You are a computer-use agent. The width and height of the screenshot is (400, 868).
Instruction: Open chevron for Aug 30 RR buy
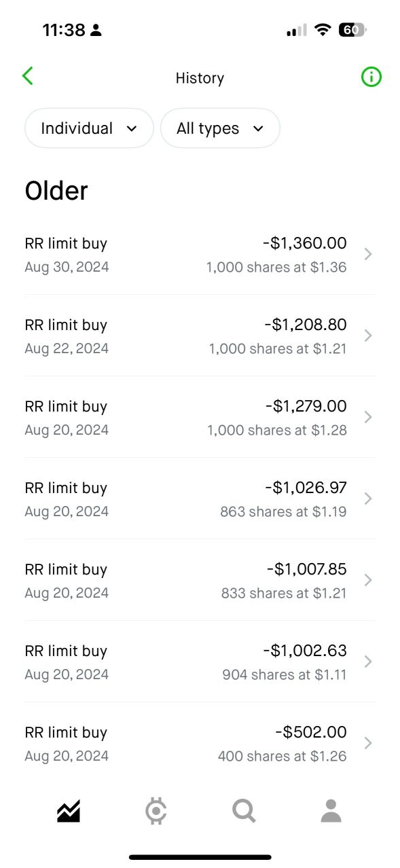click(368, 254)
